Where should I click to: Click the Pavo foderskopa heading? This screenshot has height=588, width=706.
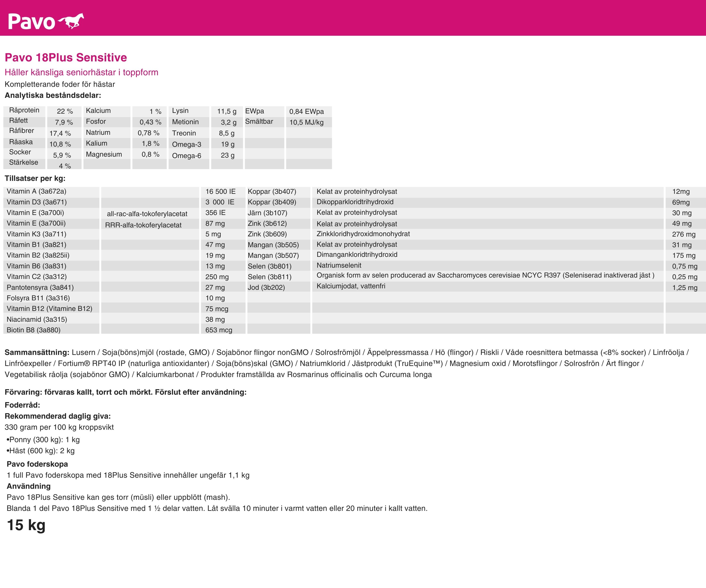37,464
